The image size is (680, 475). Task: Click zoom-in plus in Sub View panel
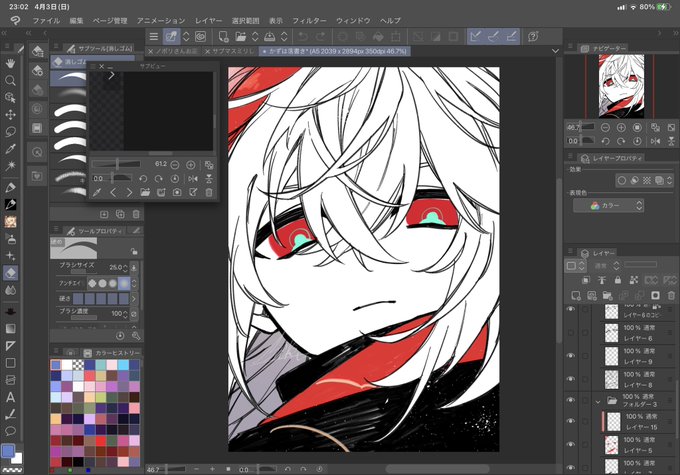click(190, 165)
